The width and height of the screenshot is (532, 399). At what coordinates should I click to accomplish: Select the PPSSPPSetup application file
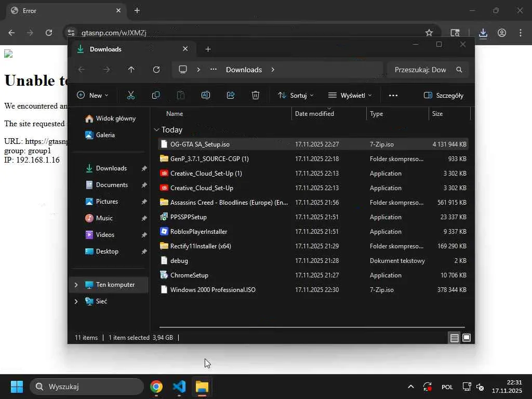(189, 217)
